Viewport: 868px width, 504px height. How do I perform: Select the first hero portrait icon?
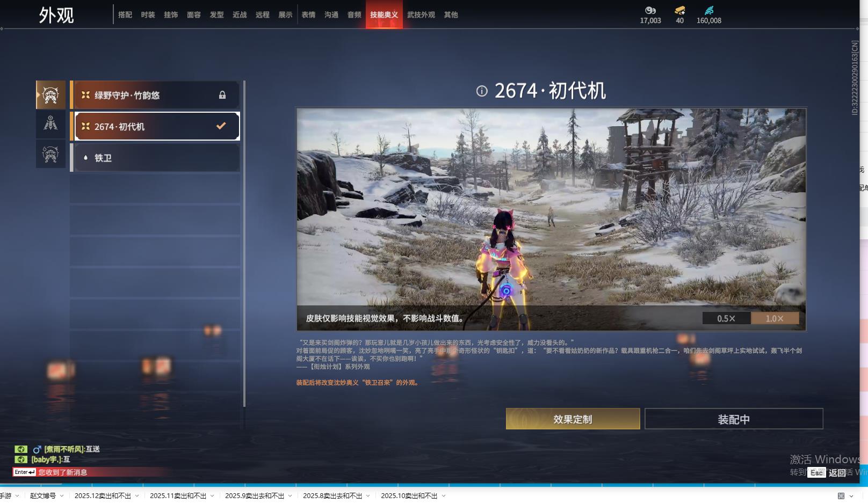[50, 95]
